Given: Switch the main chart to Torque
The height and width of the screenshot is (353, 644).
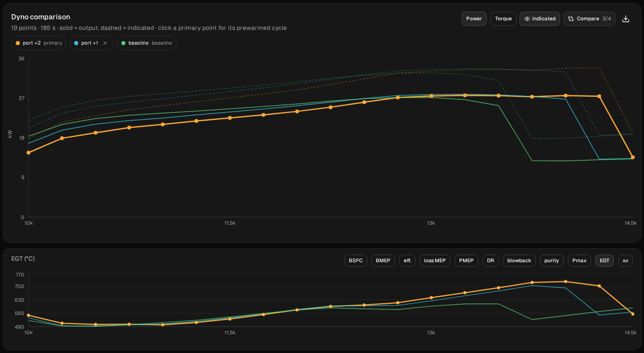Looking at the screenshot, I should point(503,19).
